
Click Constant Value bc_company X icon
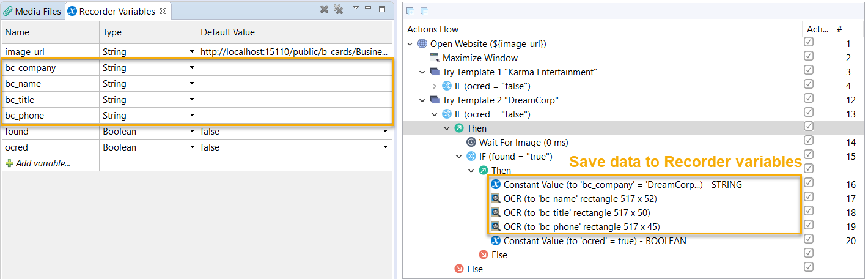[x=496, y=185]
